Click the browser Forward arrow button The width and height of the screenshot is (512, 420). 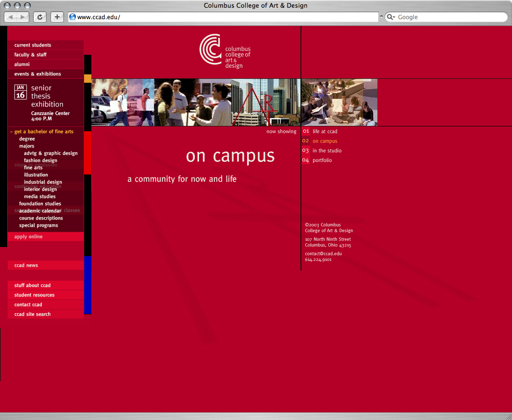[23, 17]
